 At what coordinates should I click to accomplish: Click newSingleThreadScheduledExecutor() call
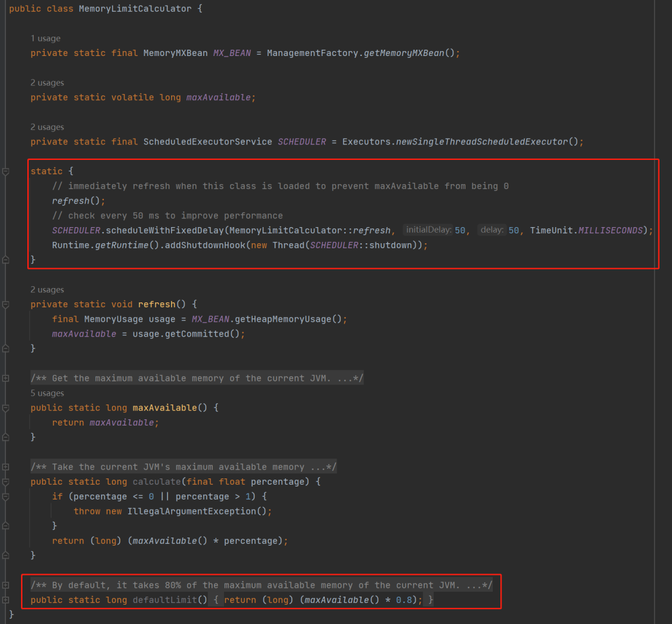click(x=487, y=142)
